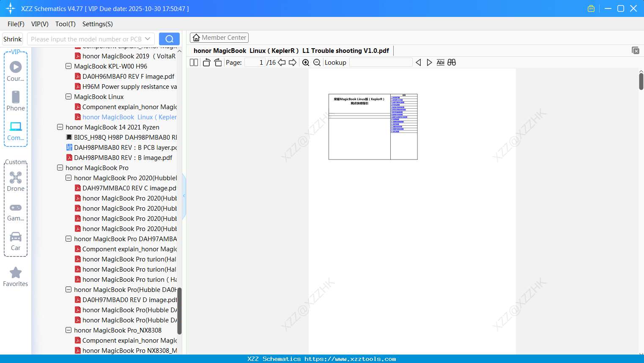Open the VIP(V) menu
The height and width of the screenshot is (363, 644).
coord(40,24)
